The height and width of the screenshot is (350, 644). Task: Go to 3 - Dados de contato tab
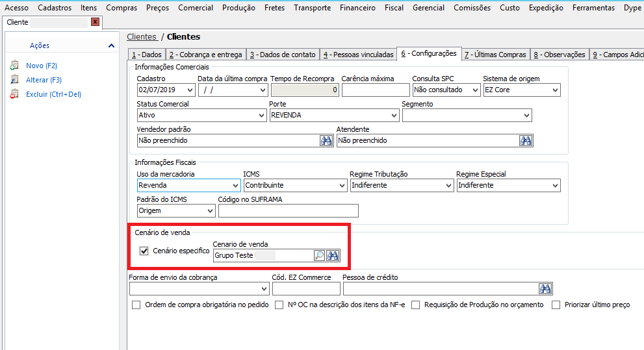[283, 55]
